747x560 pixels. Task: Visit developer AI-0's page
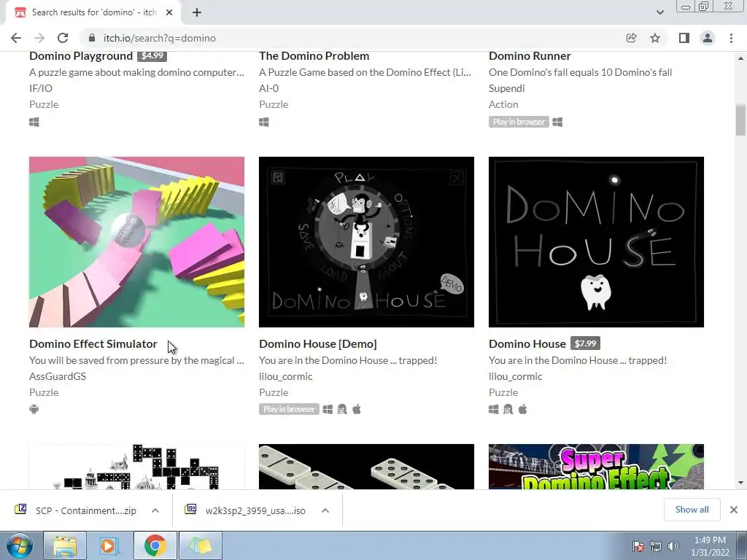click(x=268, y=88)
